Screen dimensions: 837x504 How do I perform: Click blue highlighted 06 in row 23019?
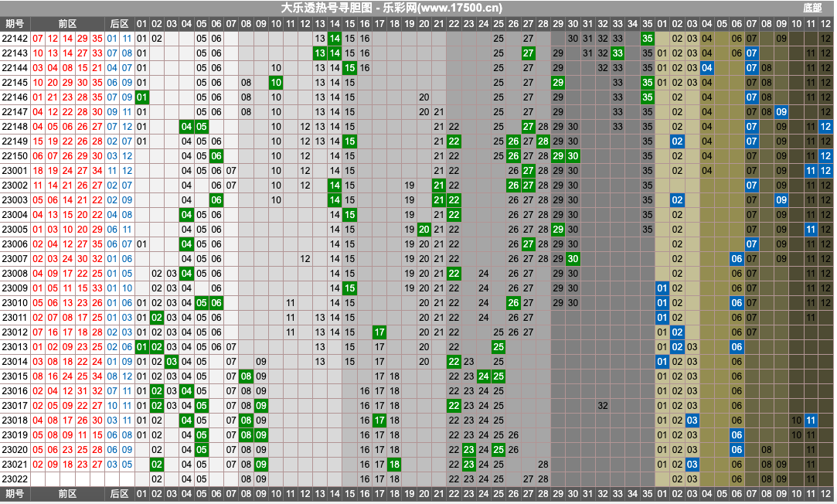click(737, 435)
